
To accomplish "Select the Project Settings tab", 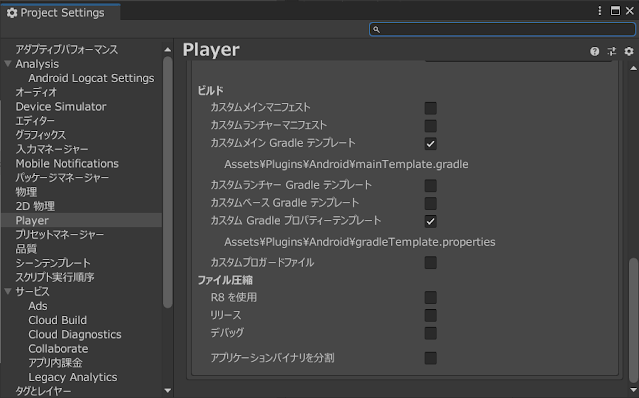I will click(x=60, y=13).
